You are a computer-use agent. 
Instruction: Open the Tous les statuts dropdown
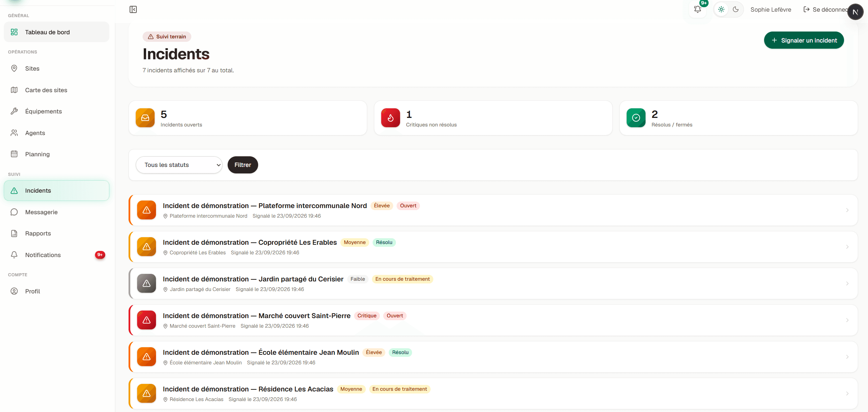point(179,165)
